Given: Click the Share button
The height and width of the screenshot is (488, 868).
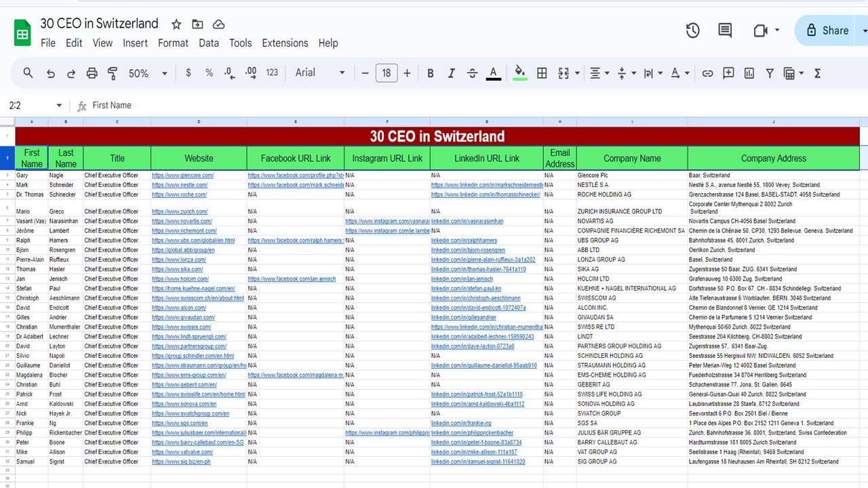Looking at the screenshot, I should (827, 30).
